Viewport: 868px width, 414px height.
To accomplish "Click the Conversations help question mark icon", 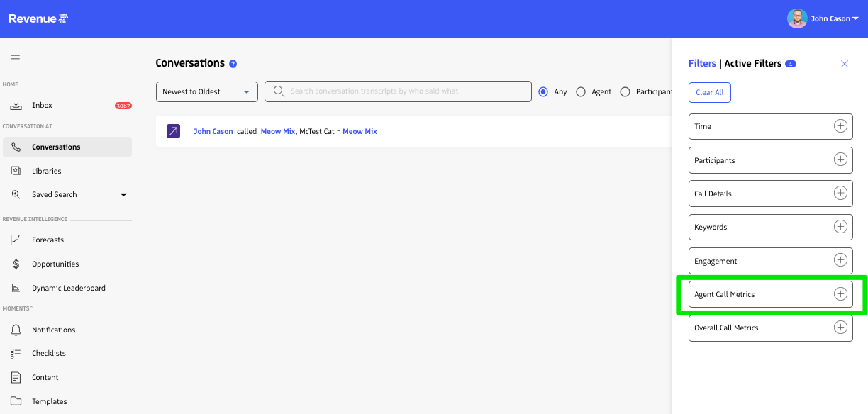I will coord(233,64).
